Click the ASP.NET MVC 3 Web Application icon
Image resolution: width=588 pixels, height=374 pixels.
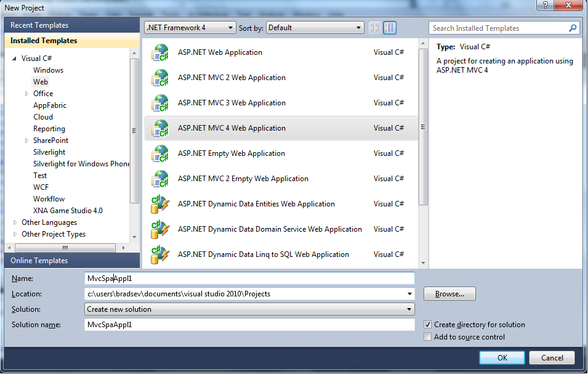160,103
